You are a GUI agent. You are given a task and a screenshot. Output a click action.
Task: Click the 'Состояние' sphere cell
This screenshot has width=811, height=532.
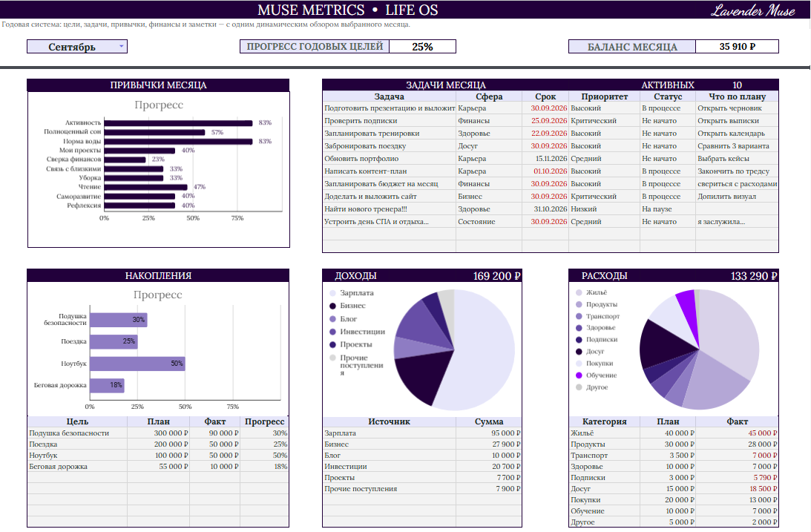489,222
